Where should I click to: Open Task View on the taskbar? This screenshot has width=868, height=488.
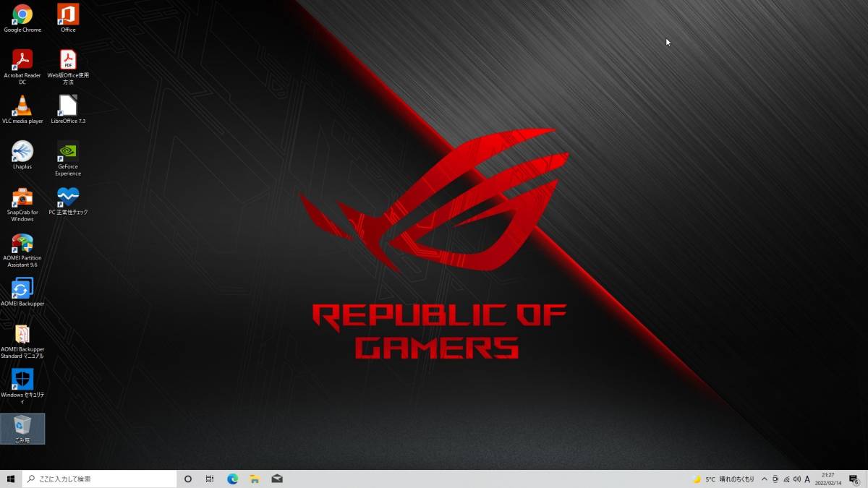[210, 479]
